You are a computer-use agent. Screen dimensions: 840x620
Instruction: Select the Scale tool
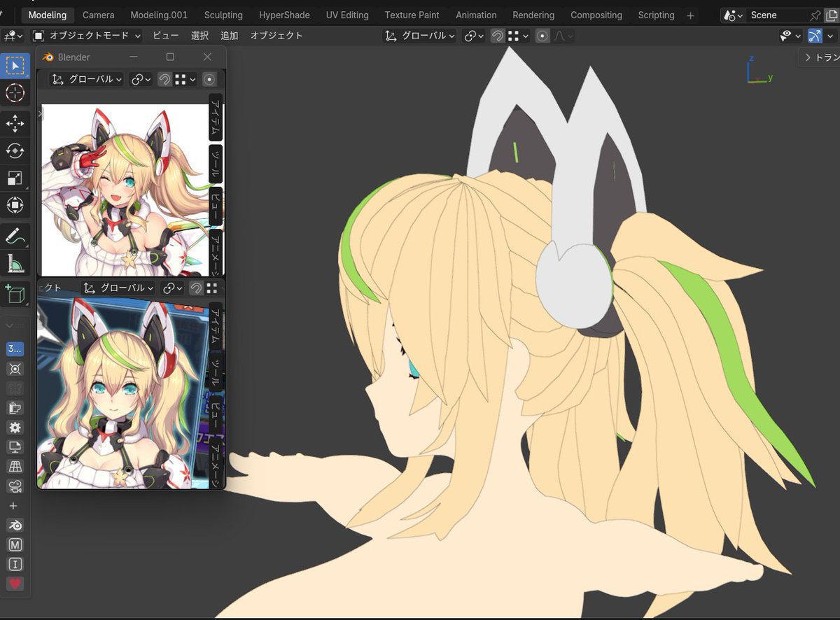15,178
